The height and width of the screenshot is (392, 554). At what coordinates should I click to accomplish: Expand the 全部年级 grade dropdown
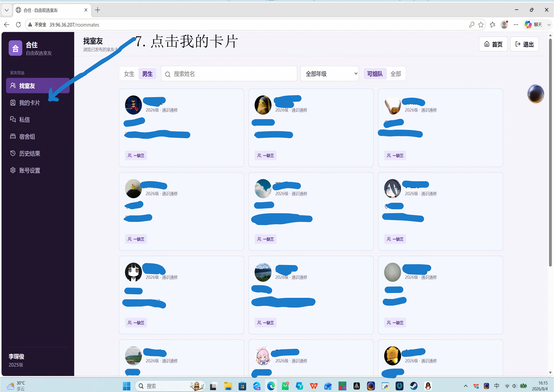point(329,74)
